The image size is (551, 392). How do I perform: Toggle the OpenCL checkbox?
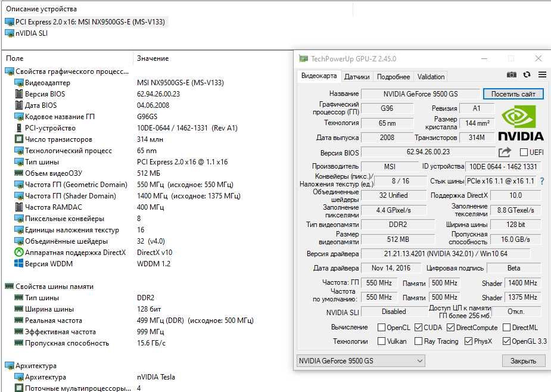[x=381, y=327]
